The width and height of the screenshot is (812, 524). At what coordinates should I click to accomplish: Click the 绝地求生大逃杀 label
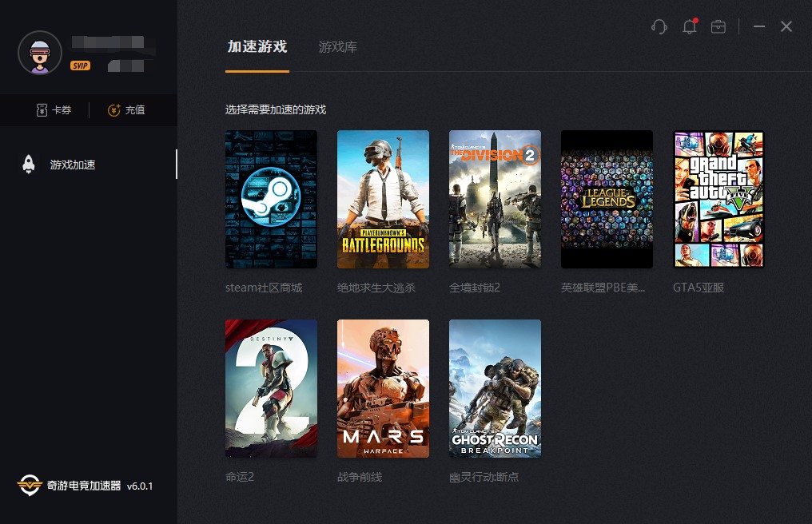(376, 288)
